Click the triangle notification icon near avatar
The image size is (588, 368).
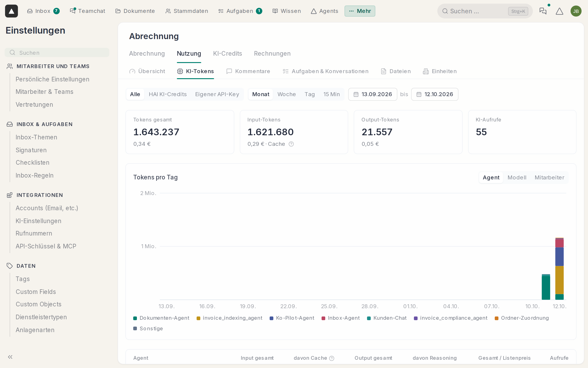tap(559, 11)
